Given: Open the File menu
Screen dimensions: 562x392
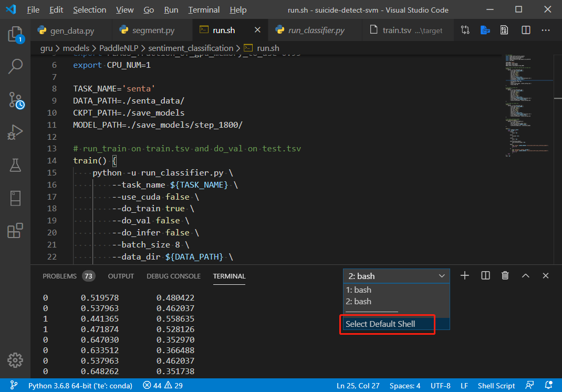Looking at the screenshot, I should point(33,9).
